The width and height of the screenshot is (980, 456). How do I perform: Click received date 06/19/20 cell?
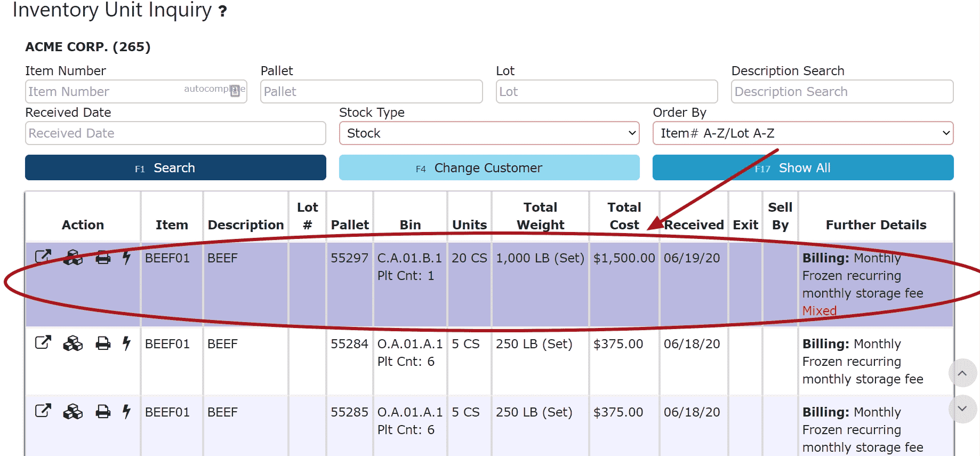point(692,258)
